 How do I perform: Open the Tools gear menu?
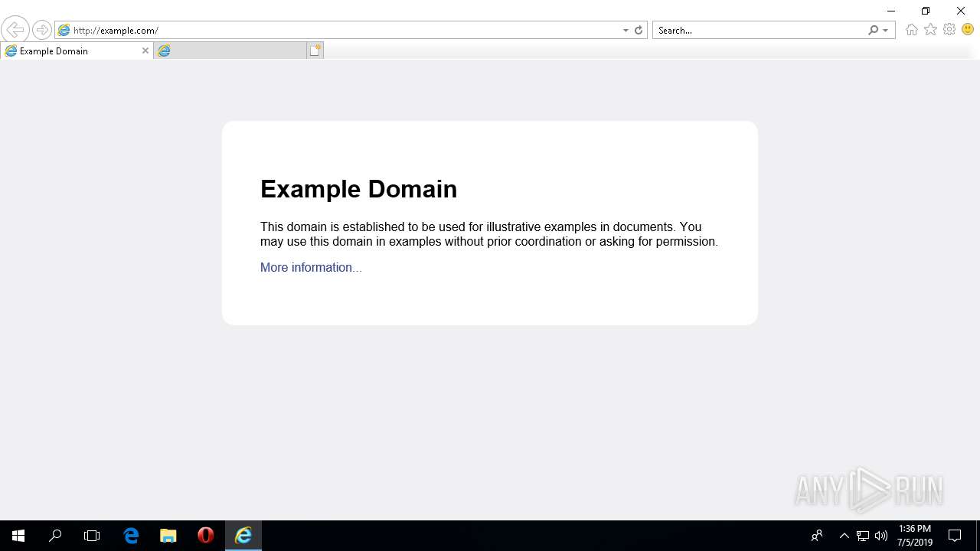point(949,30)
